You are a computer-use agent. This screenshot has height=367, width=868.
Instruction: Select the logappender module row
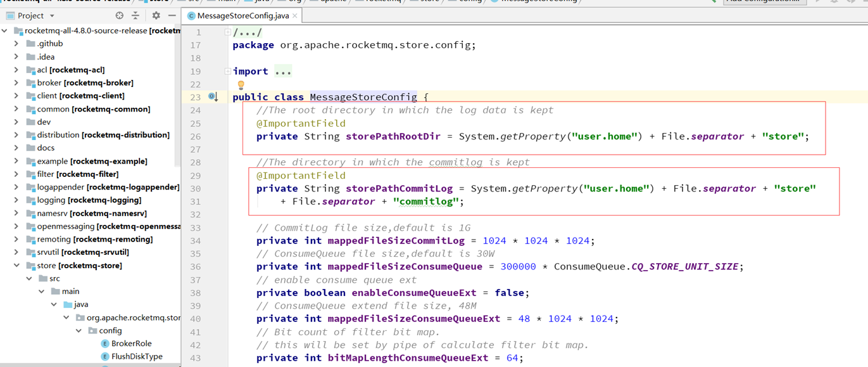pyautogui.click(x=90, y=187)
